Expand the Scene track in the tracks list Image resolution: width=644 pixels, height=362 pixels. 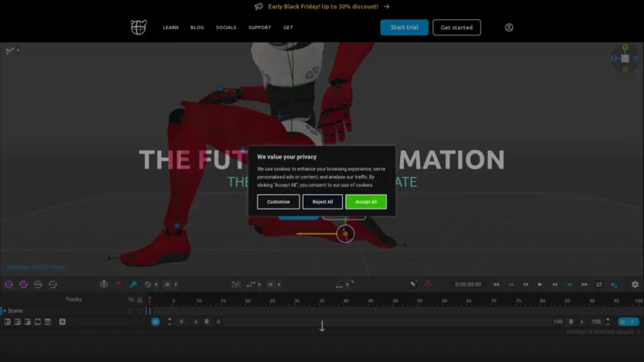[x=3, y=311]
